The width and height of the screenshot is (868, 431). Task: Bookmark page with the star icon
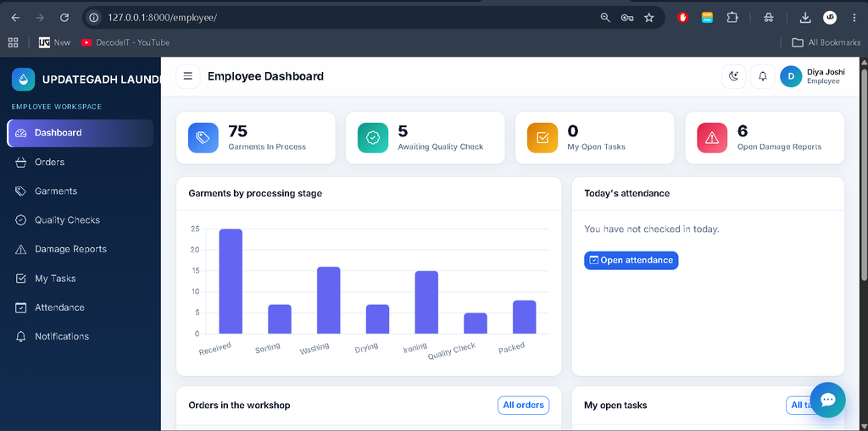648,18
